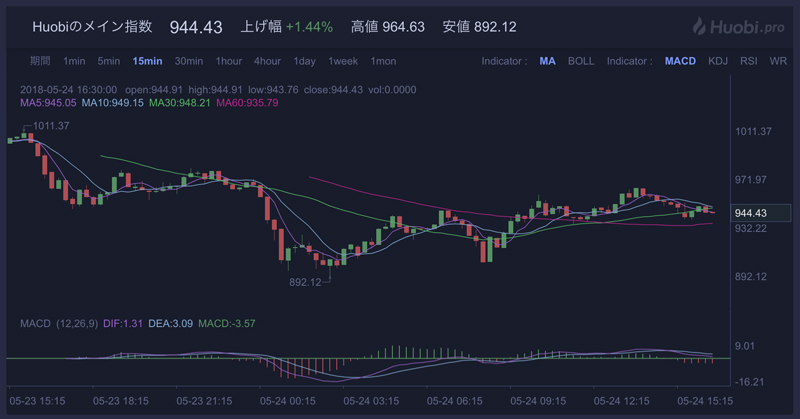Click the MACD (12,26,9) label
800x419 pixels.
click(x=59, y=324)
